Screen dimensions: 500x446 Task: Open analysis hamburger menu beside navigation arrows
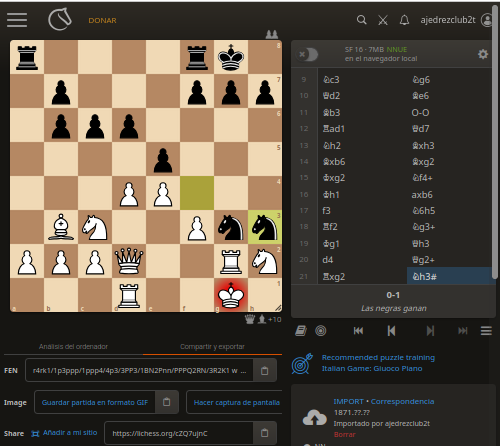[486, 331]
